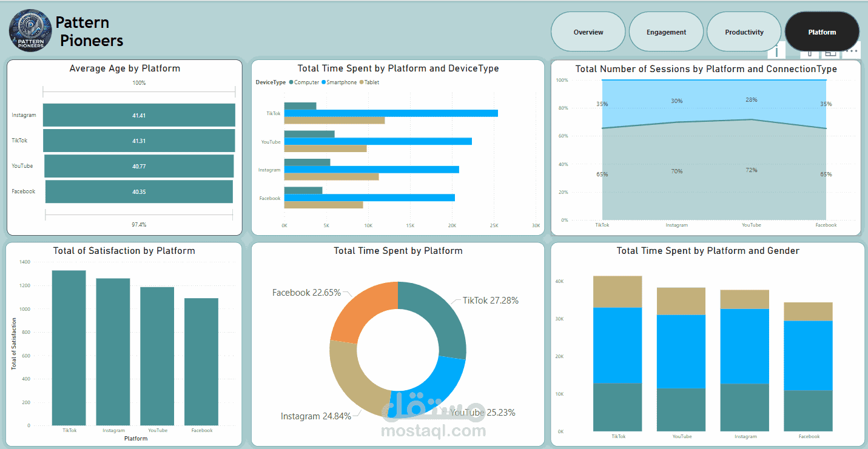Click the Pattern Pioneers round logo
This screenshot has height=449, width=868.
coord(30,30)
